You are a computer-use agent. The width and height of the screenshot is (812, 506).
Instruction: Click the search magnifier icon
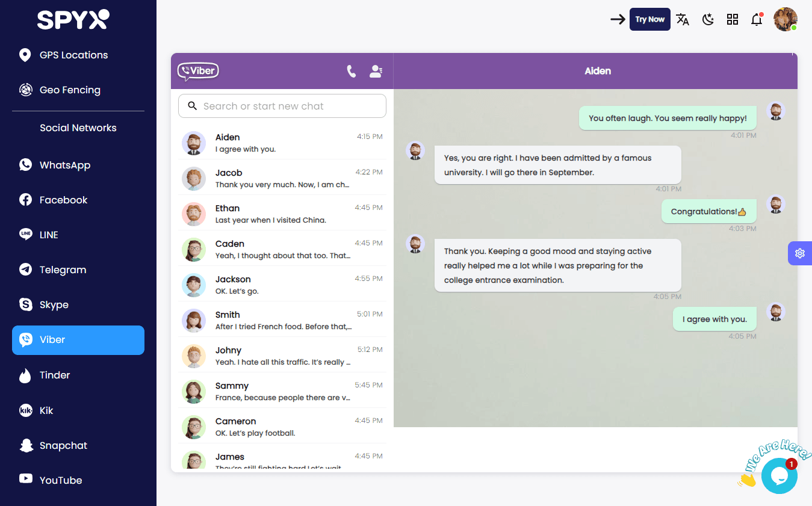[x=193, y=106]
